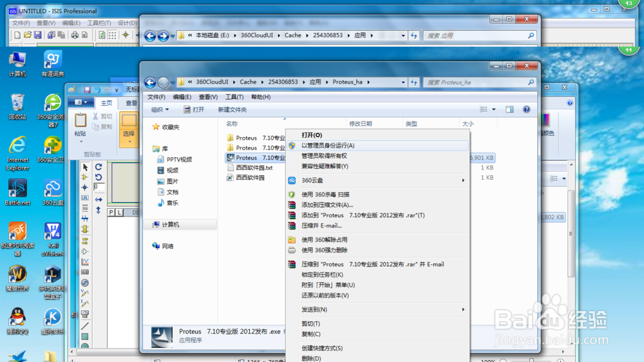Choose 添加到压缩文件(A)...
This screenshot has height=362, width=644.
tap(327, 205)
